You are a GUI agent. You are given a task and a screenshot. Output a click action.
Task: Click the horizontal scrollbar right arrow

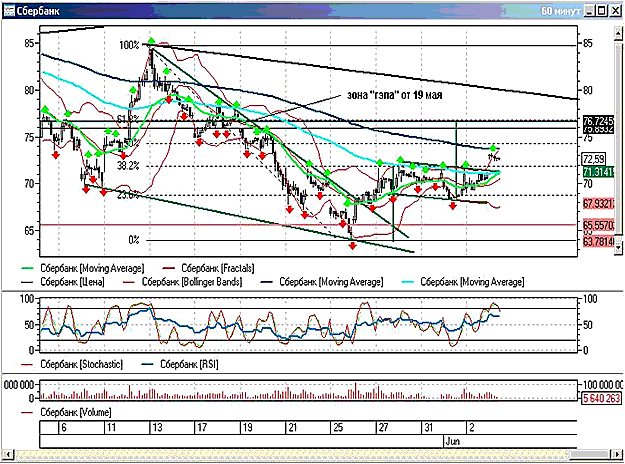617,454
